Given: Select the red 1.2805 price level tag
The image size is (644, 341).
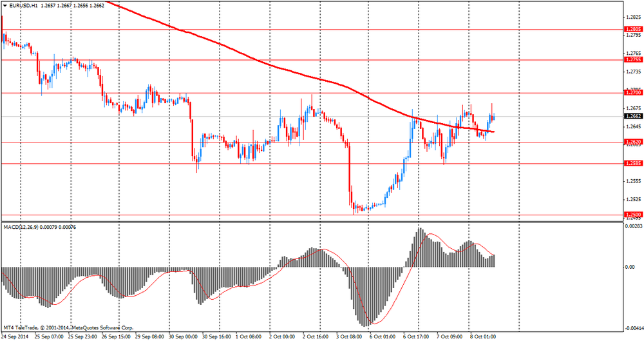Looking at the screenshot, I should coord(633,30).
